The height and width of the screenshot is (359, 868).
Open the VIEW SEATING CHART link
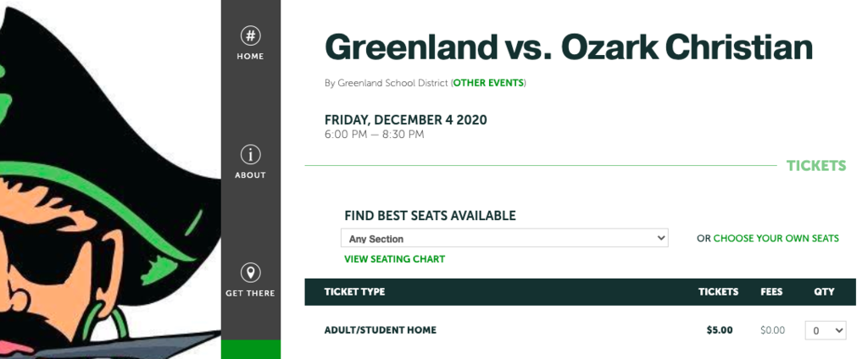click(x=395, y=259)
